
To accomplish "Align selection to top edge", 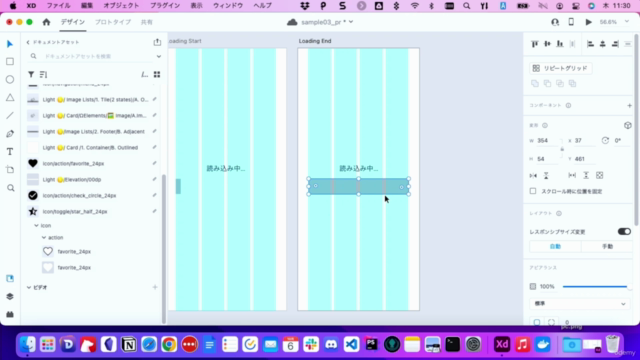I will [535, 44].
